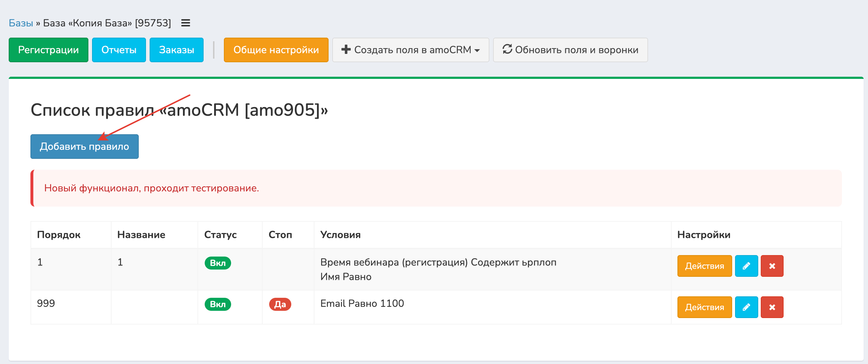Viewport: 868px width, 364px height.
Task: Open Действия menu for rule 999
Action: click(x=704, y=307)
